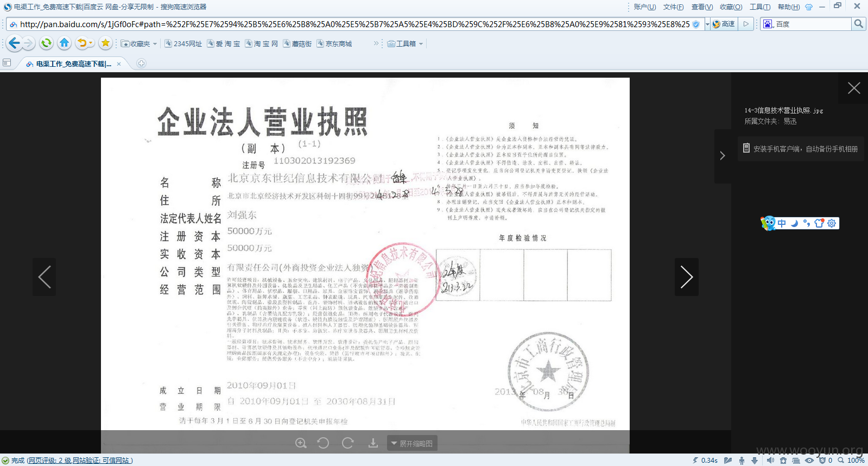
Task: Show previous image with left arrow
Action: click(x=45, y=277)
